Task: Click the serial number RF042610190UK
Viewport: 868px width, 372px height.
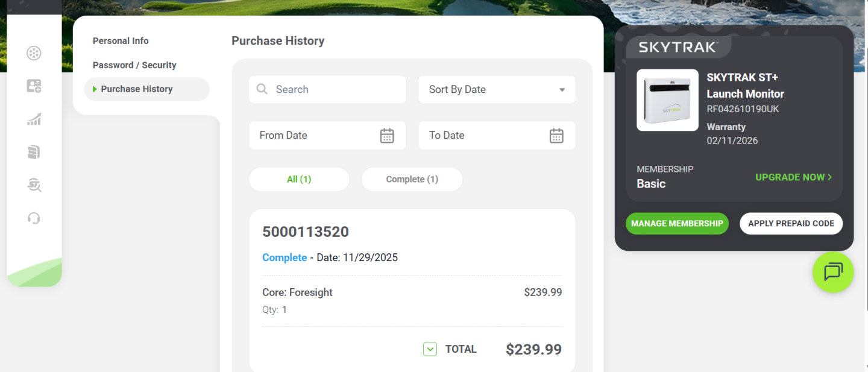Action: (x=743, y=109)
